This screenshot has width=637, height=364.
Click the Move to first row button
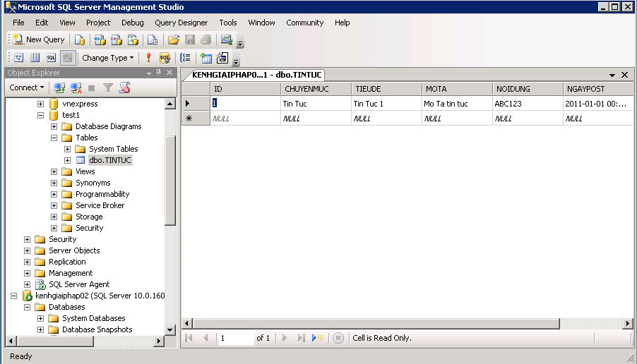coord(189,338)
